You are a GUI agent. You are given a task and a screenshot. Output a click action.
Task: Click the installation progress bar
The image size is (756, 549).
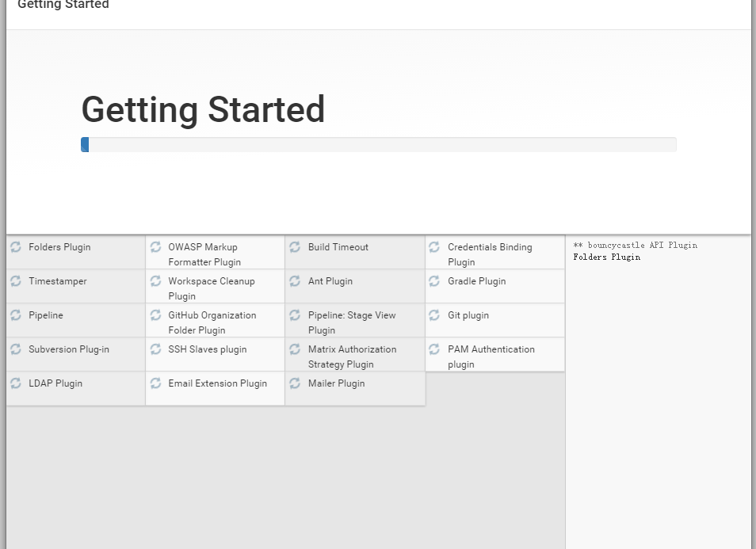click(379, 144)
